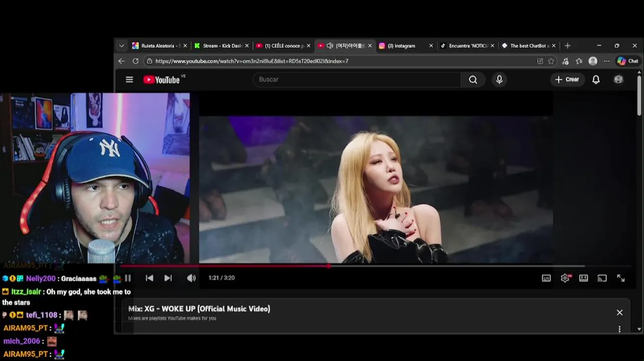The width and height of the screenshot is (644, 361).
Task: Mute the tab using its speaker icon
Action: pos(330,46)
